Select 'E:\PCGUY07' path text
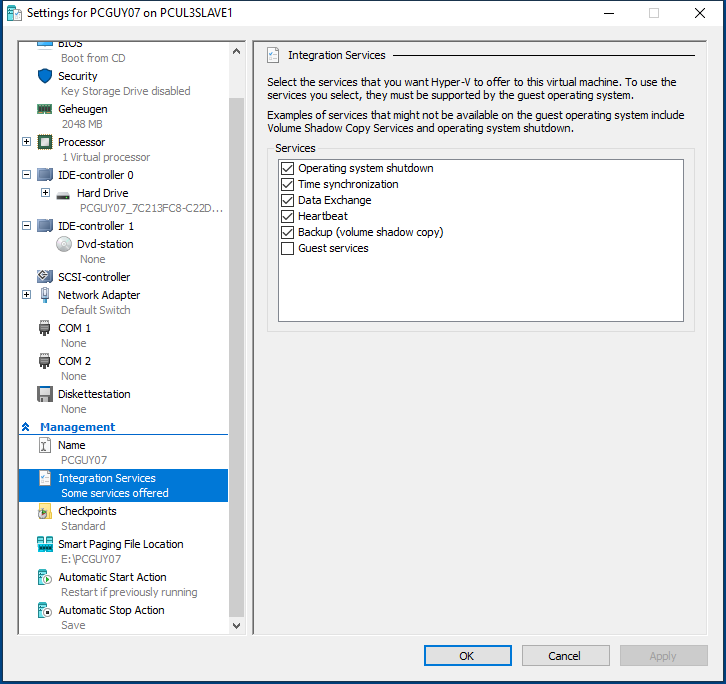 point(91,559)
